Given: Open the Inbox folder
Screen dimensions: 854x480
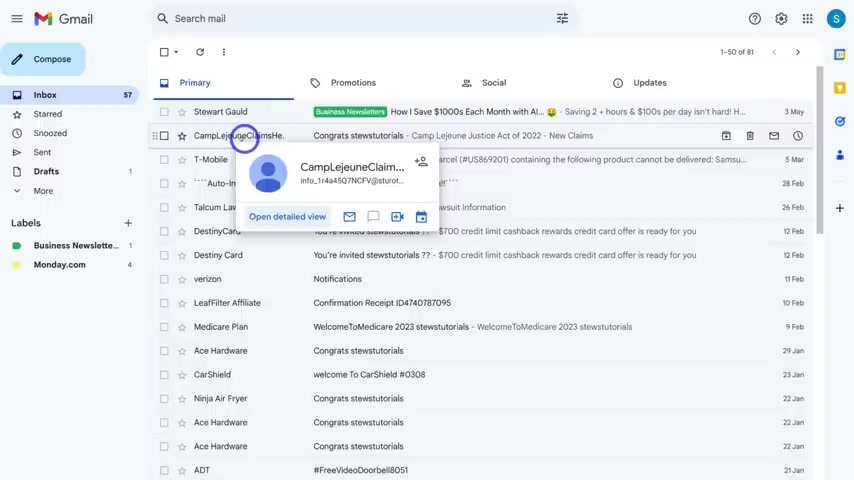Looking at the screenshot, I should (x=70, y=95).
